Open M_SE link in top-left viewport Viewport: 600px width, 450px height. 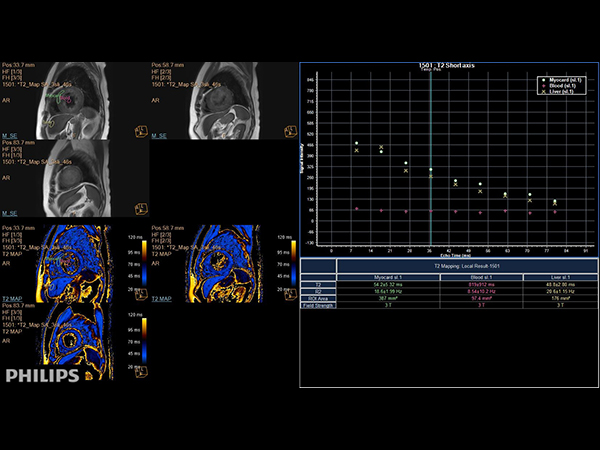coord(9,133)
